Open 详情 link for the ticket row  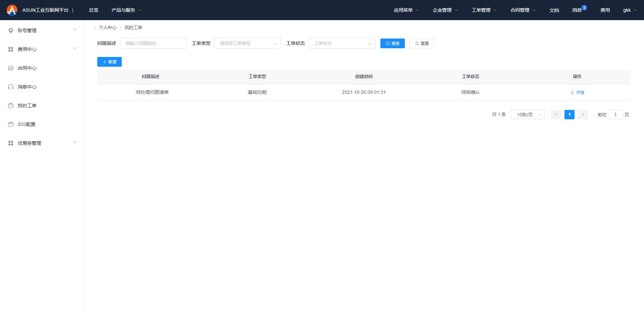point(577,92)
